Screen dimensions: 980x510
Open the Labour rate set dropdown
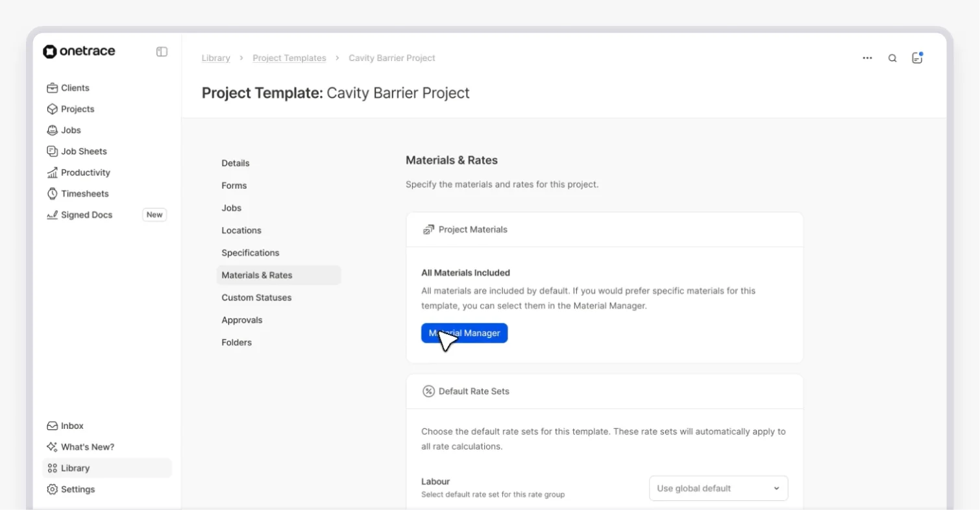[718, 488]
